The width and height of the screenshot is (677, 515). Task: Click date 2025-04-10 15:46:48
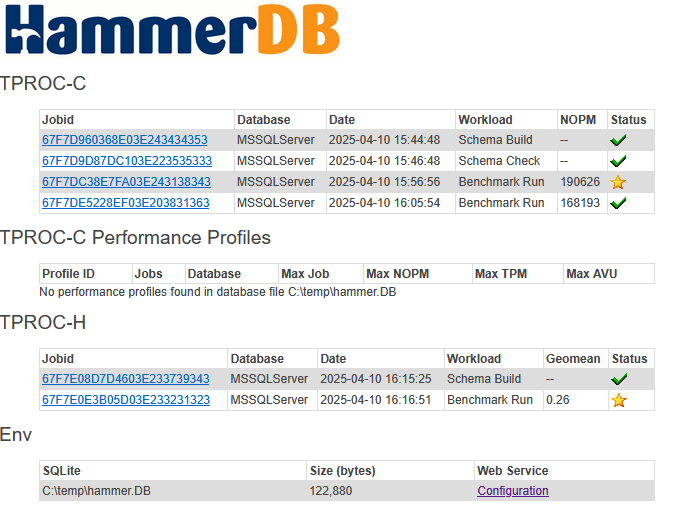point(384,161)
